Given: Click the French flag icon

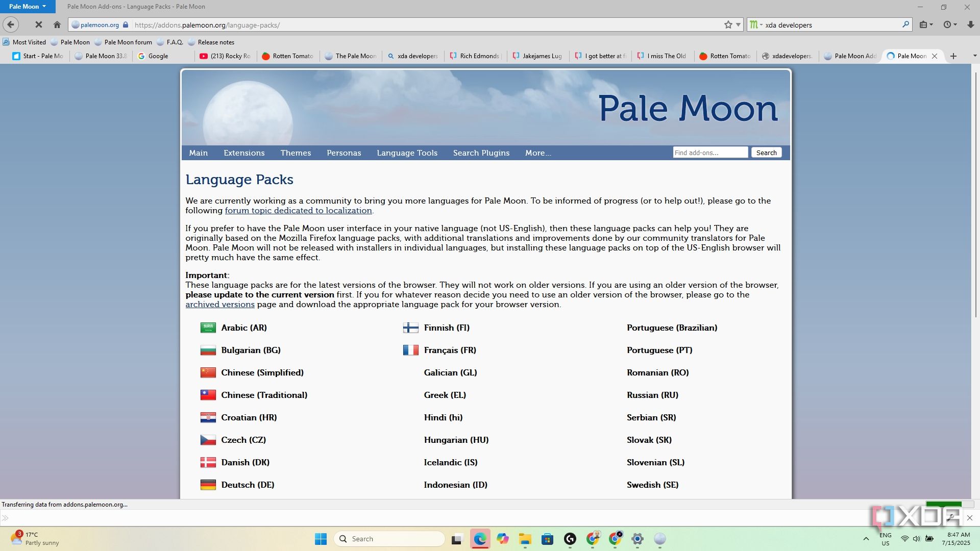Looking at the screenshot, I should pyautogui.click(x=410, y=350).
